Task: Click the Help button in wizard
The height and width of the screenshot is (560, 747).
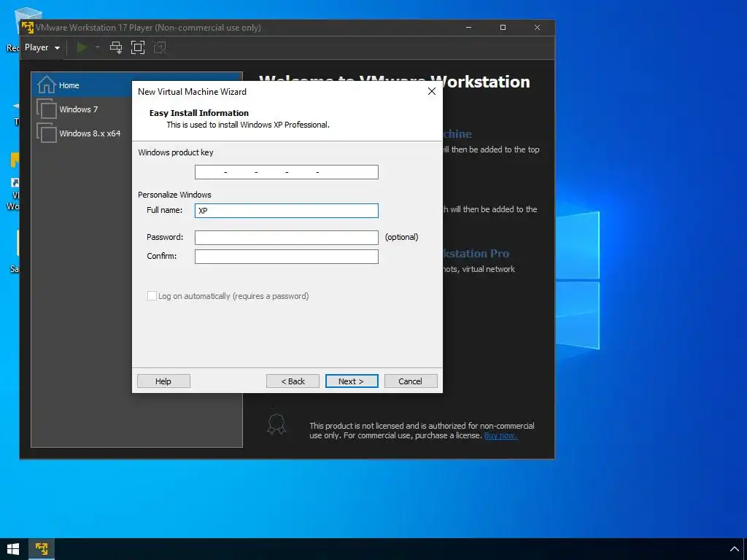Action: 163,381
